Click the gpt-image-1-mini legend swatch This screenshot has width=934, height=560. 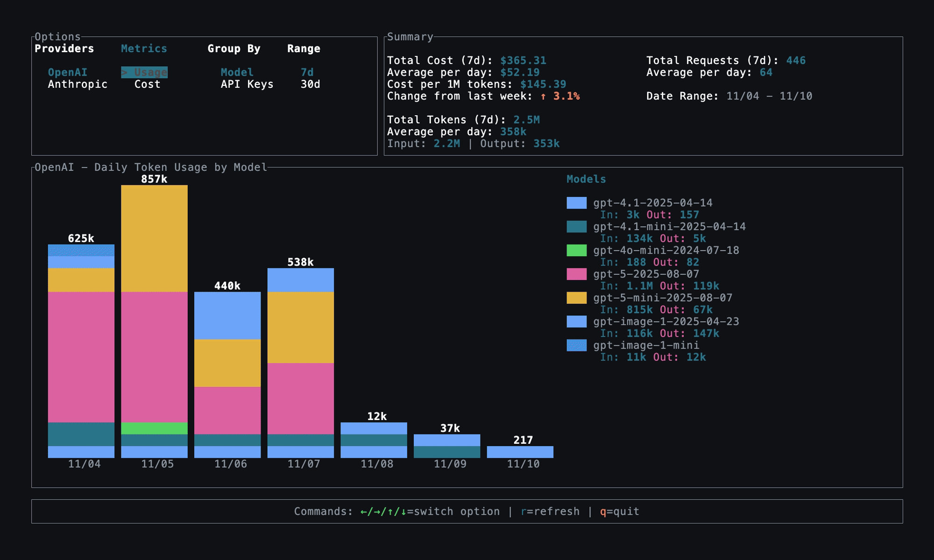(x=576, y=346)
